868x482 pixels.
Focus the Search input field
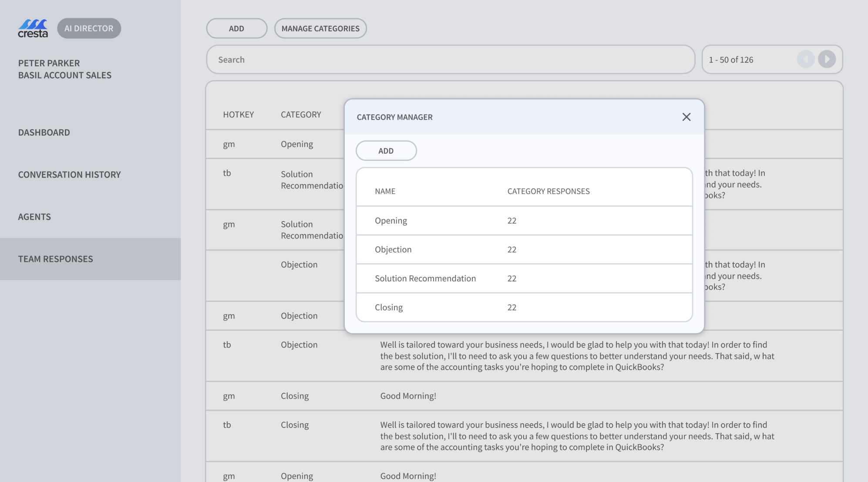pyautogui.click(x=450, y=60)
